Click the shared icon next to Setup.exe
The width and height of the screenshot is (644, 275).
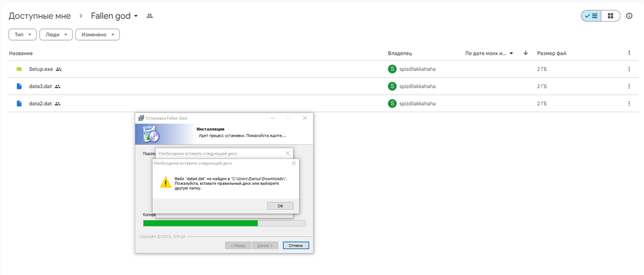tap(59, 70)
